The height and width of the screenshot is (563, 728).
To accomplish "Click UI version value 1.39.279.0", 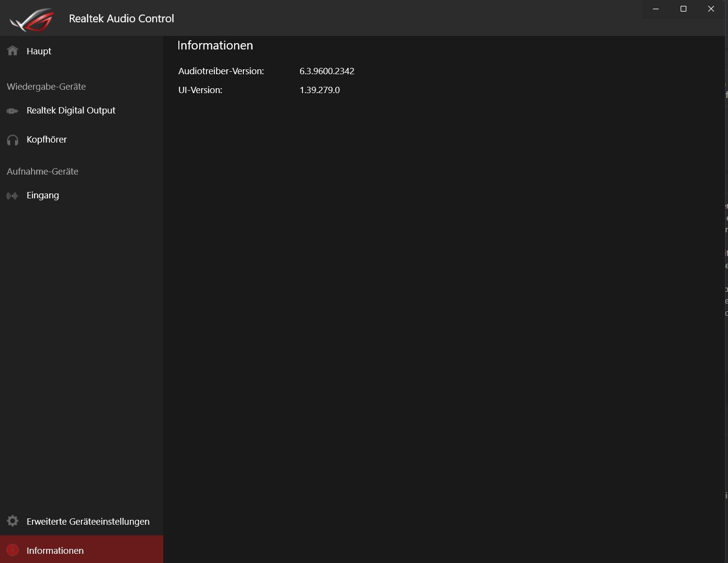I will point(319,90).
